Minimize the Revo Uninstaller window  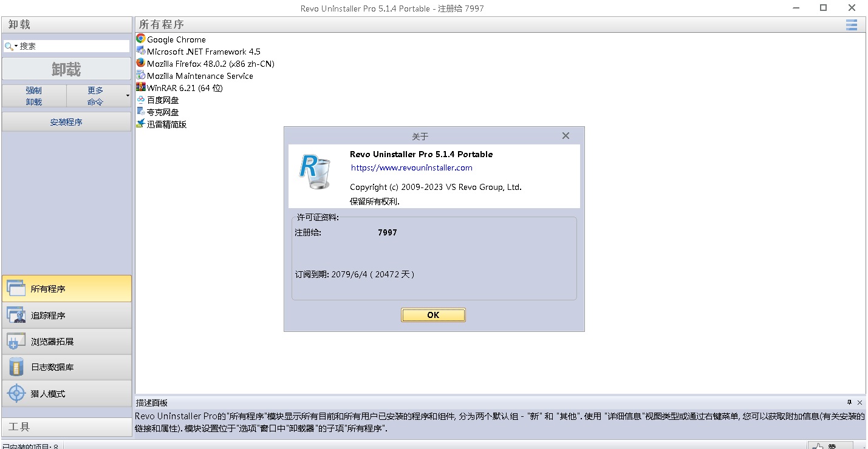pyautogui.click(x=797, y=8)
